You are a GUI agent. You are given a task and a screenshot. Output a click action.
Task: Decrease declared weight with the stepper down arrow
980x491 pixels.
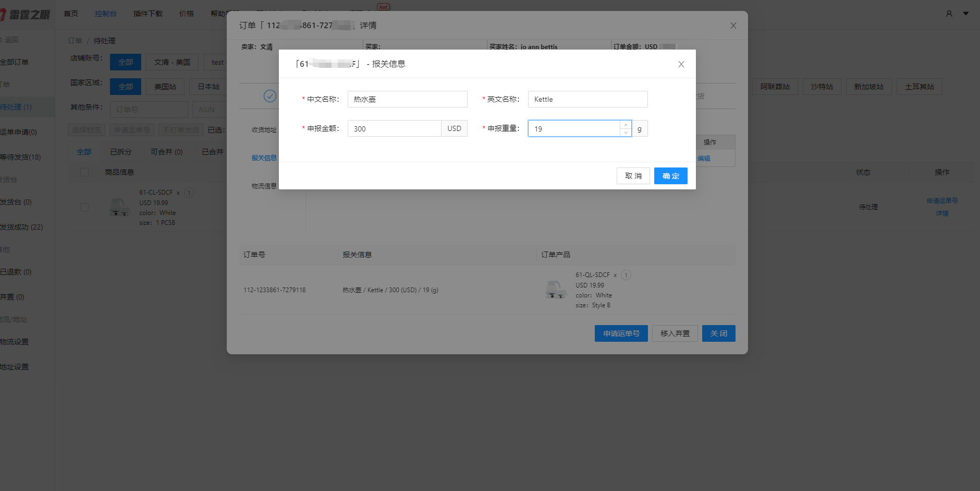pos(625,132)
